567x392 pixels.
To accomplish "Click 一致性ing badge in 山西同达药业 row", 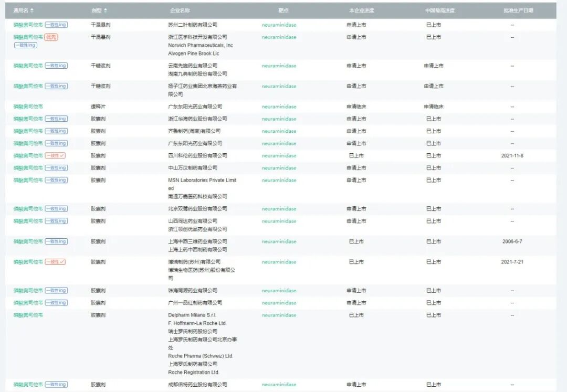I will click(x=56, y=221).
